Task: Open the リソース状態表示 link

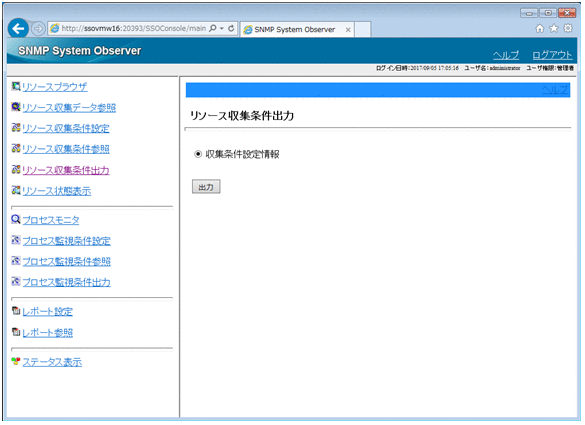Action: pos(56,191)
